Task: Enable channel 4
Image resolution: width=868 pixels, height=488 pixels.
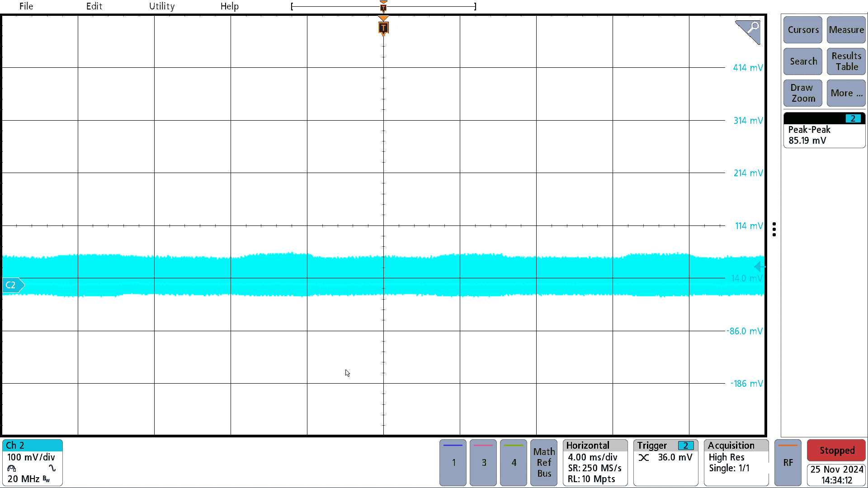Action: (x=514, y=463)
